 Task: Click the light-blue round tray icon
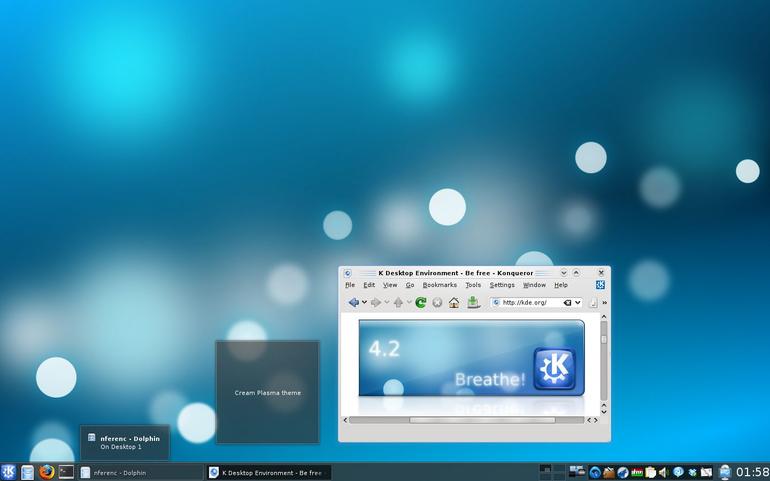pos(678,473)
